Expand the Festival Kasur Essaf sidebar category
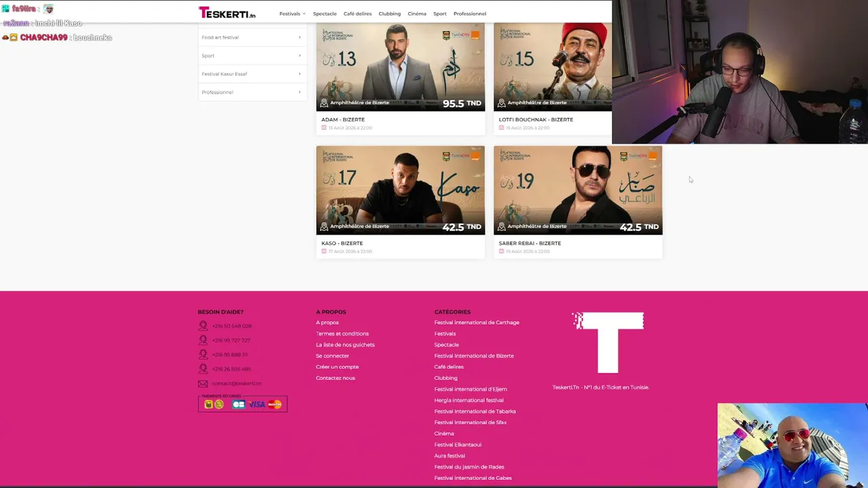 point(251,74)
